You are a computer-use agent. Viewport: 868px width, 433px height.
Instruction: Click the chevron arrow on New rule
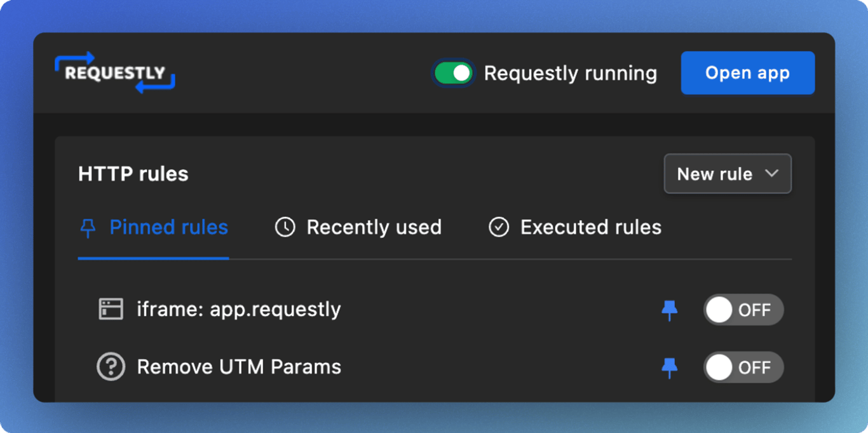coord(772,174)
